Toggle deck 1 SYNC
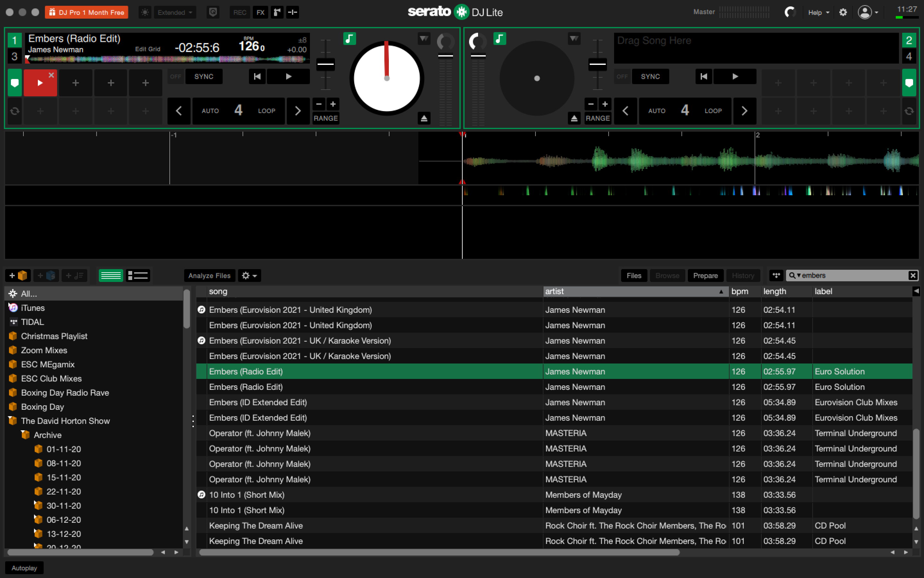 [203, 76]
